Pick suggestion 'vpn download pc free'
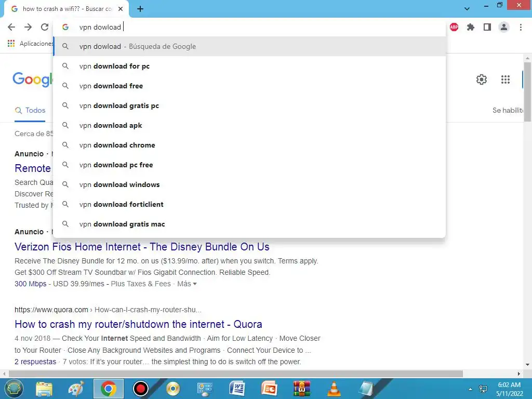This screenshot has width=532, height=399. (249, 165)
